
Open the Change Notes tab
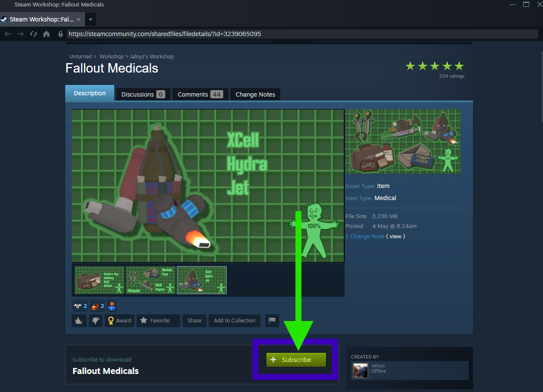coord(255,94)
